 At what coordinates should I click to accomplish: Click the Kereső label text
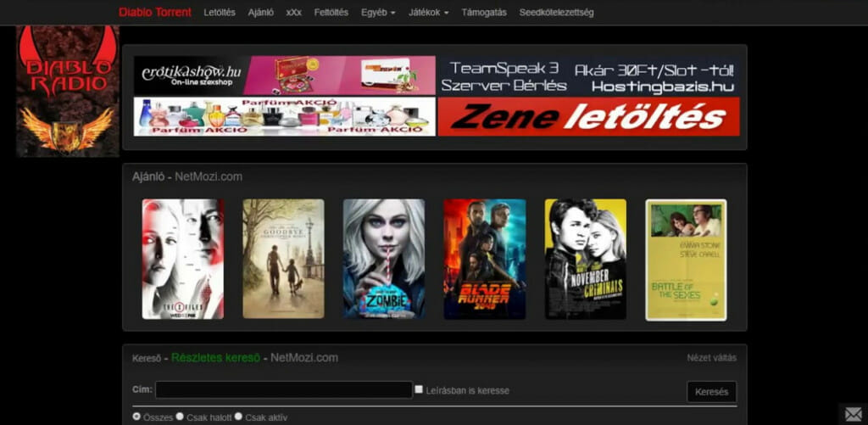point(147,359)
